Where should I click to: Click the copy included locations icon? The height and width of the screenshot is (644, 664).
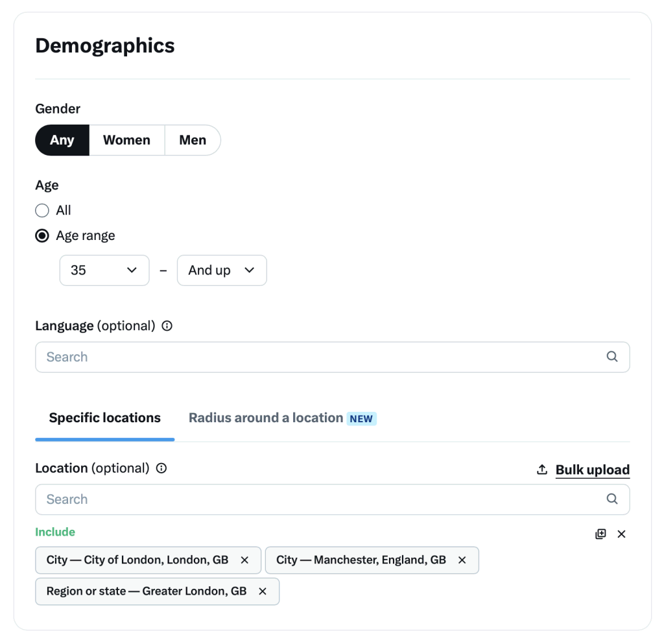(x=600, y=534)
